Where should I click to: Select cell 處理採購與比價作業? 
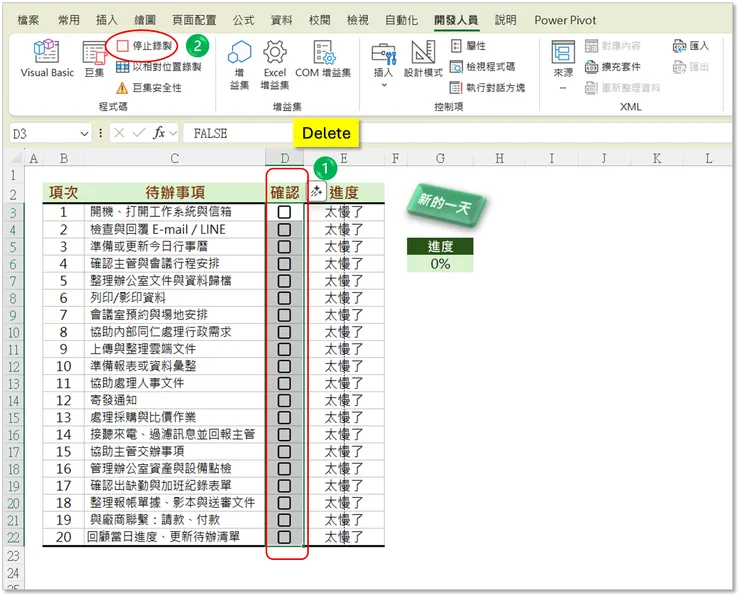[175, 417]
